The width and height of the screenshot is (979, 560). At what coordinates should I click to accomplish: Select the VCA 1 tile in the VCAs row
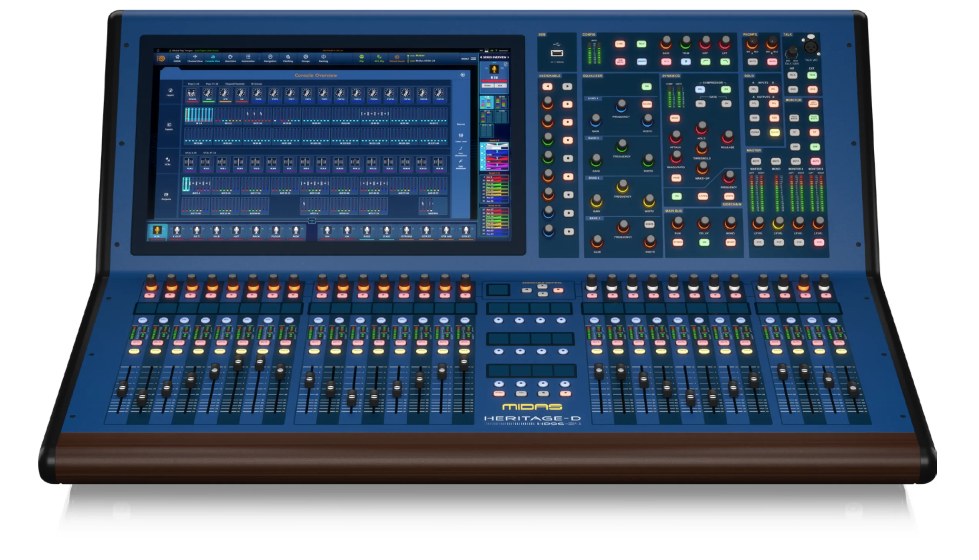point(190,164)
